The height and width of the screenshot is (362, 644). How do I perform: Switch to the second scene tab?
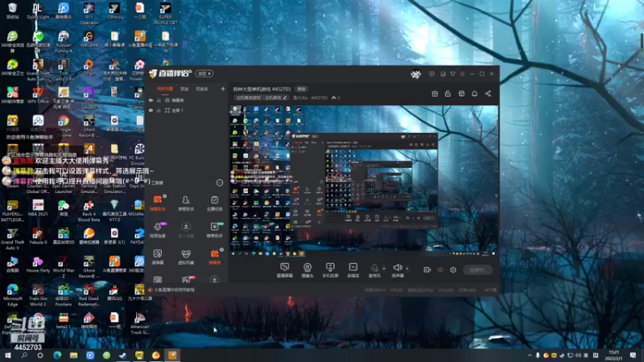(184, 88)
